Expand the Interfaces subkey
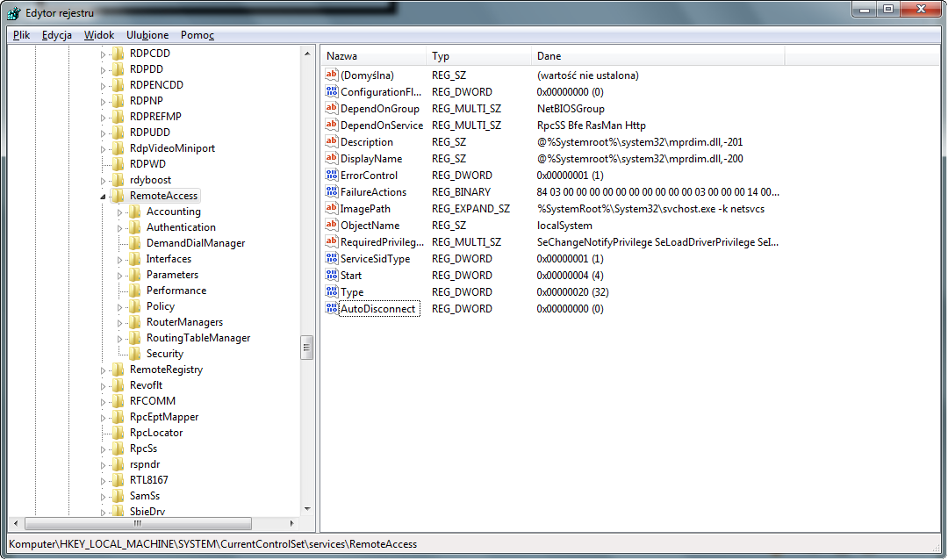Viewport: 948px width, 560px height. tap(119, 260)
